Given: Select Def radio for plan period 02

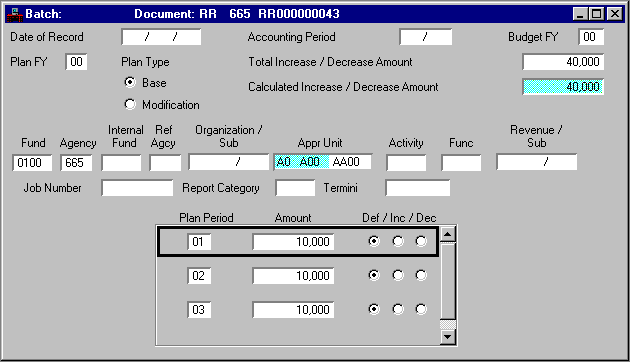Looking at the screenshot, I should pos(374,275).
